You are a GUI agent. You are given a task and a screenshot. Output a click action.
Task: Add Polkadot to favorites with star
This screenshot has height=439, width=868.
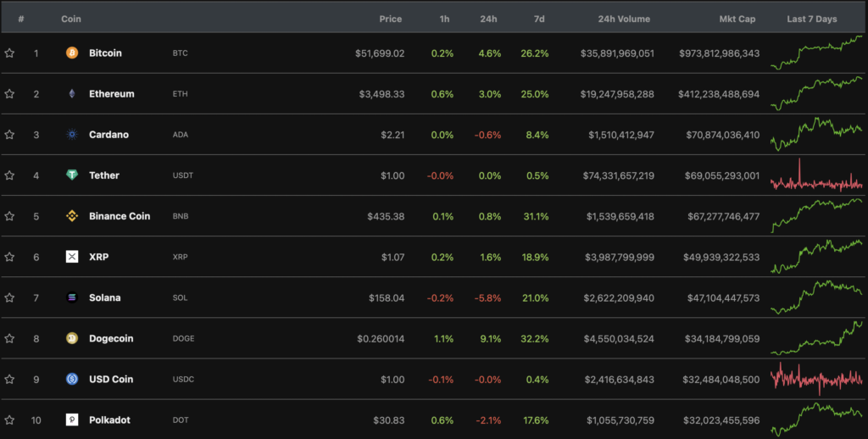[9, 420]
